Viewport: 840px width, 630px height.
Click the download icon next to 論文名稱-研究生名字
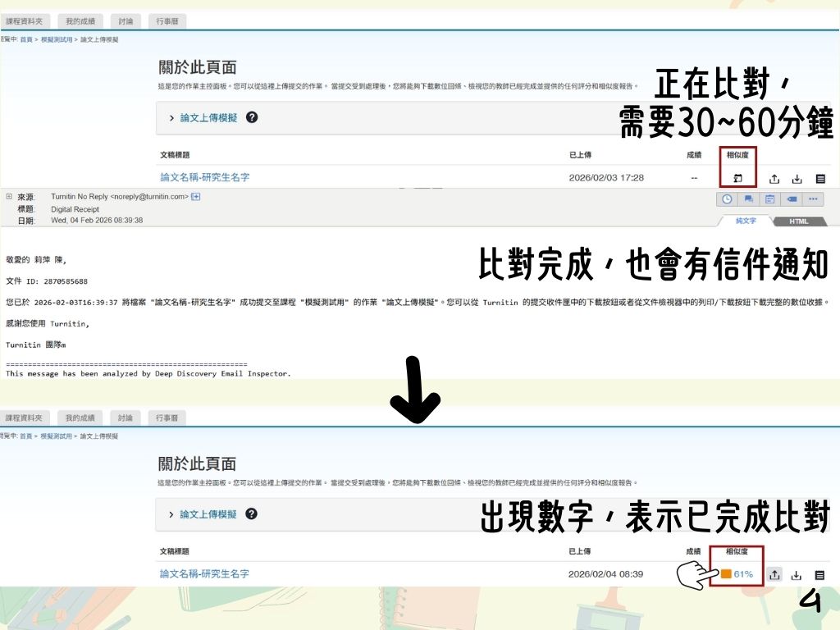click(797, 179)
